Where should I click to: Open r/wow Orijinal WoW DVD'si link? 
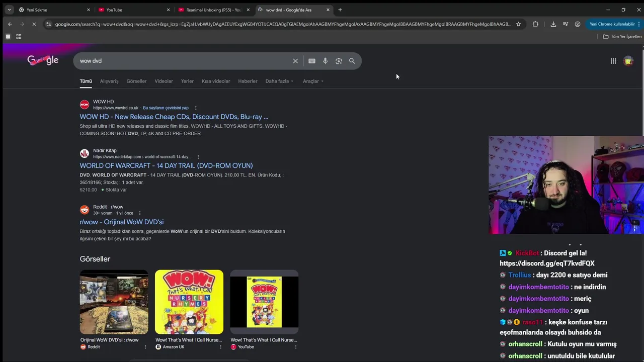pyautogui.click(x=122, y=222)
